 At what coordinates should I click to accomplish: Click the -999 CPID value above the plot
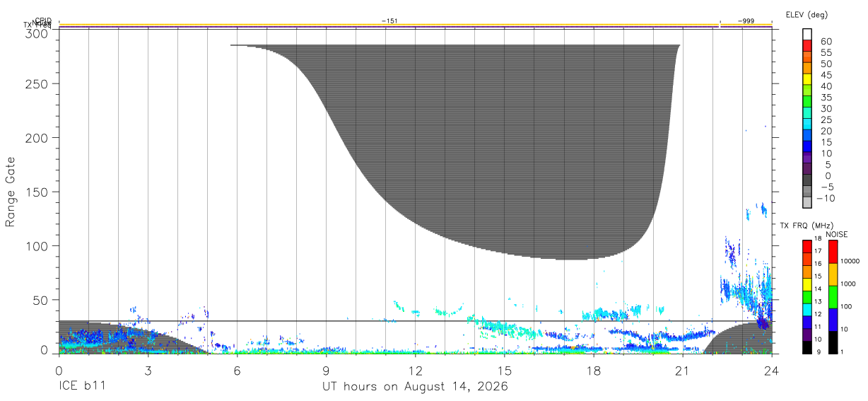[746, 21]
